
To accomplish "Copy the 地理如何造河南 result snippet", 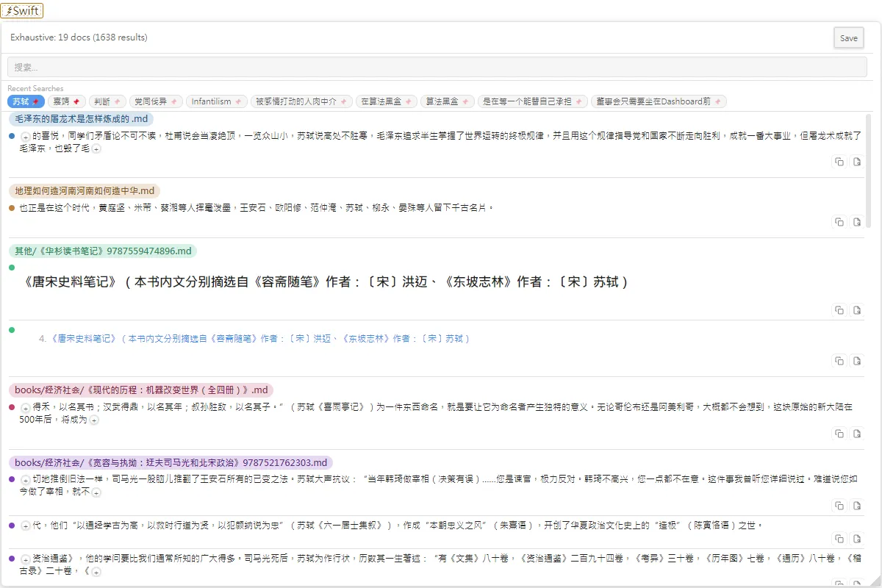I will pos(839,222).
